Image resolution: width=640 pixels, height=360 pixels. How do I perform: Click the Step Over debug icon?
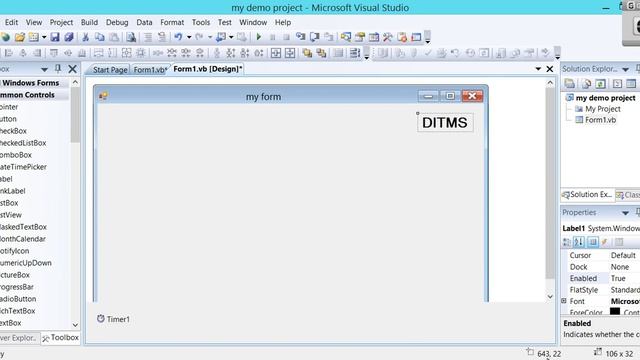pyautogui.click(x=315, y=38)
